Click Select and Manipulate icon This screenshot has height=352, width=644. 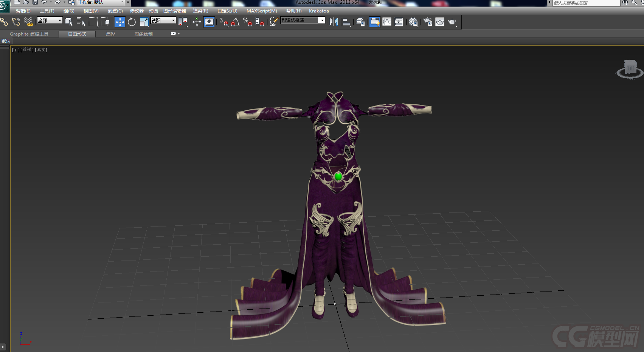(x=197, y=22)
